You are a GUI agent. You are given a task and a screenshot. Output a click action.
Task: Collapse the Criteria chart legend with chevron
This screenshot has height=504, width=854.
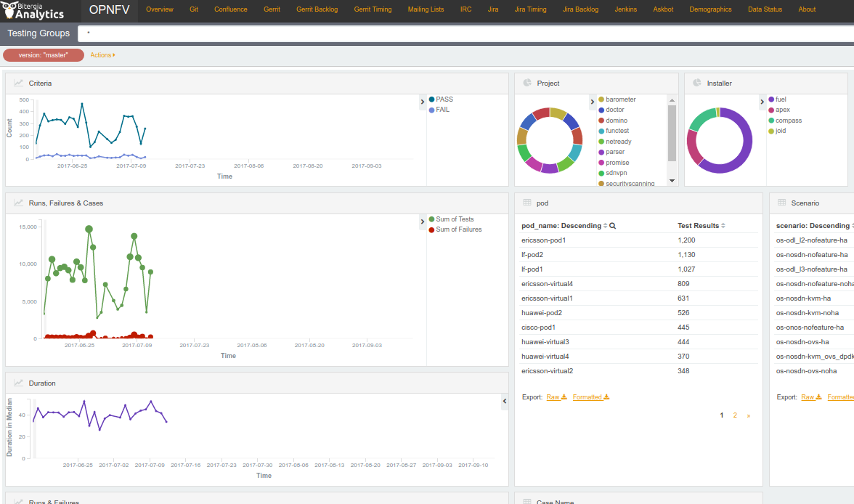(422, 102)
